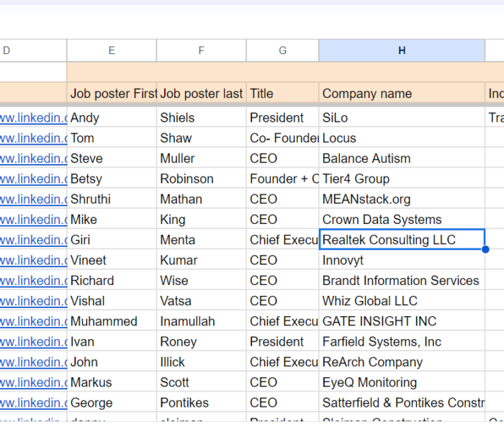Select last name cell 'Pontikes'
Viewport: 504px width, 432px height.
click(201, 402)
